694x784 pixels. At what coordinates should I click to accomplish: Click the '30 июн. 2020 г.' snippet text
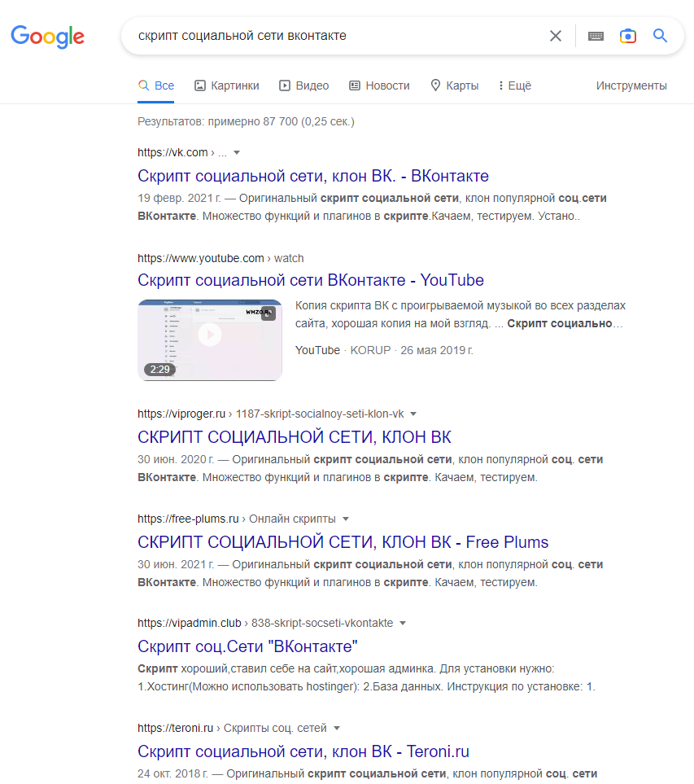click(x=176, y=459)
